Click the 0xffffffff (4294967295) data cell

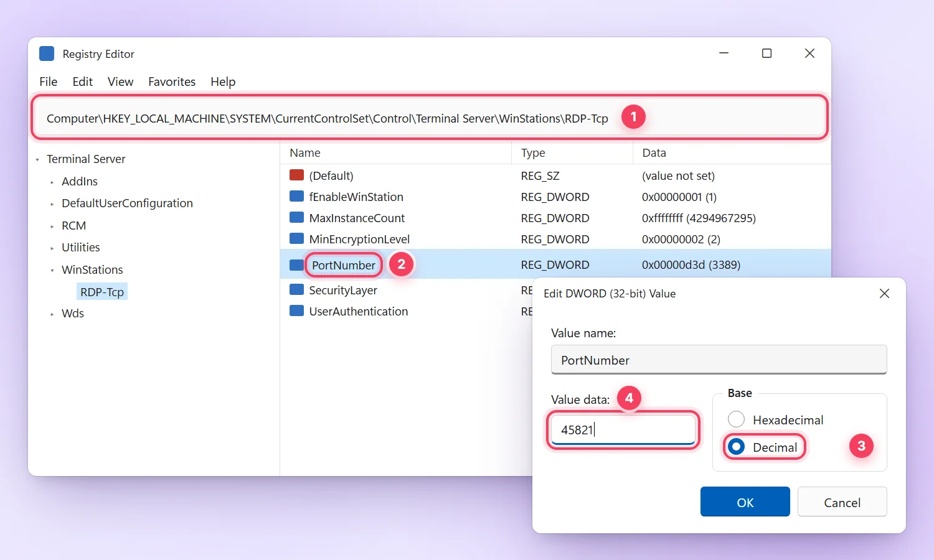tap(699, 218)
